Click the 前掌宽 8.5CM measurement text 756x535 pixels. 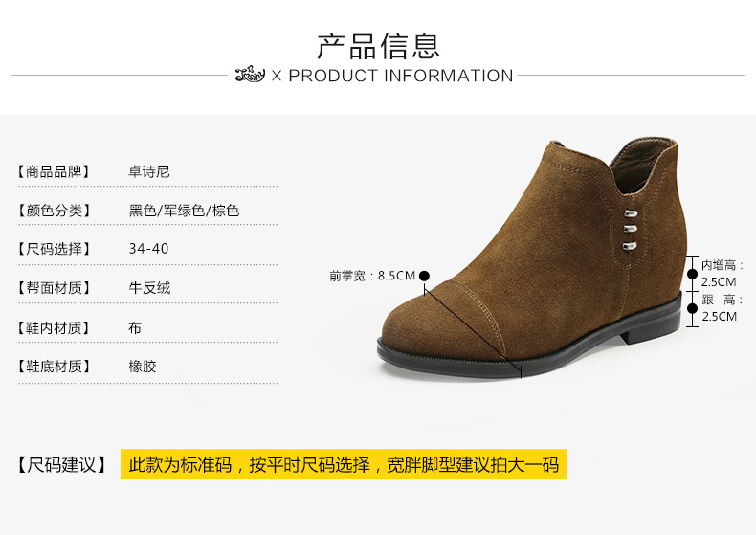372,276
